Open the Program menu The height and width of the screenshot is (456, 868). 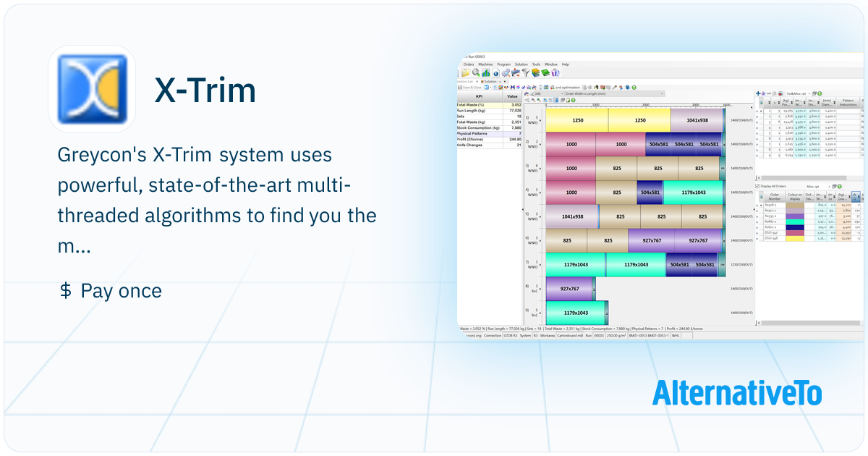coord(503,64)
